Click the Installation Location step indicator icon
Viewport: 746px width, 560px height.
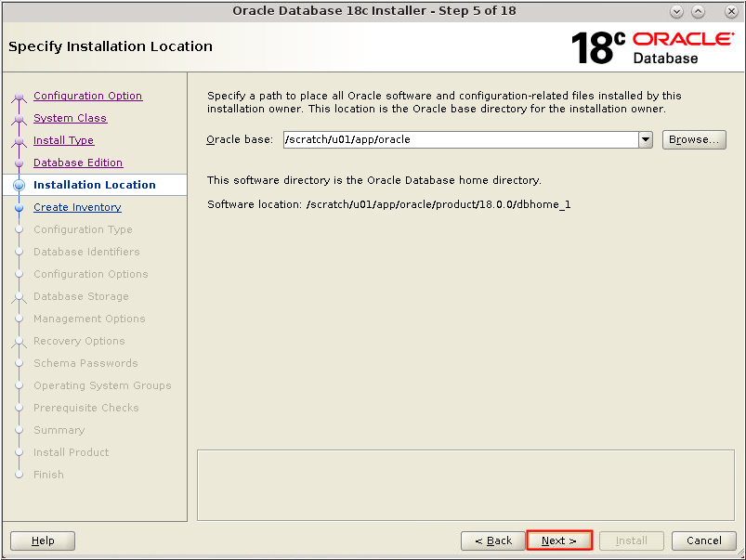[x=20, y=185]
